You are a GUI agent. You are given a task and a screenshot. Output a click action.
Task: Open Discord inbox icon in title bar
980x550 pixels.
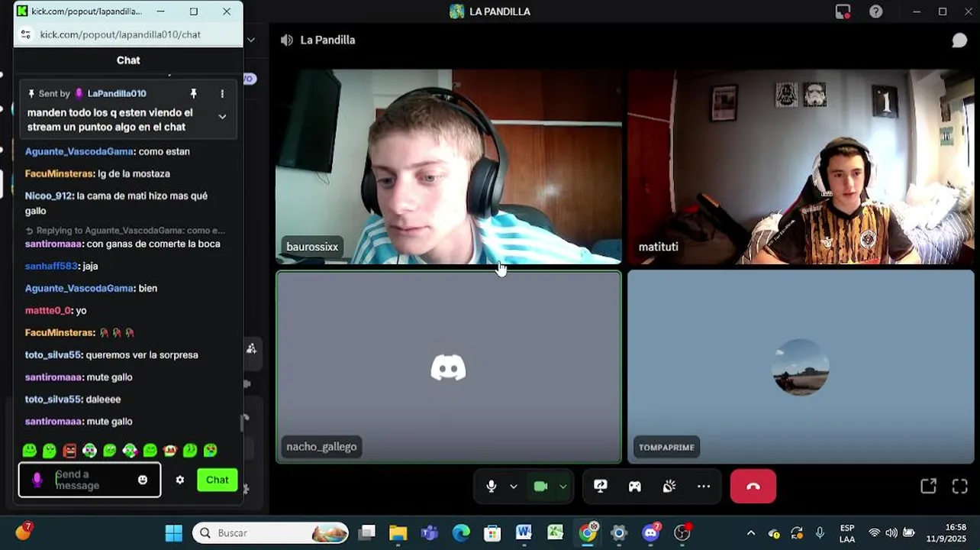pyautogui.click(x=843, y=11)
